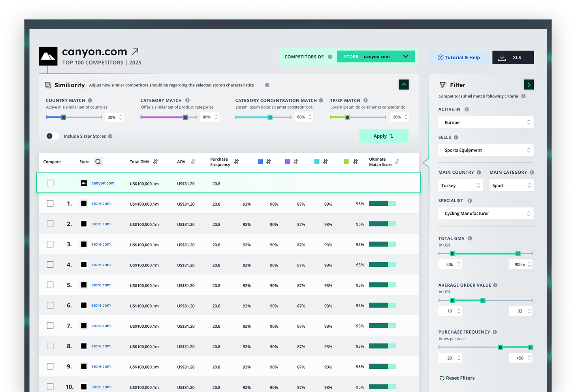The width and height of the screenshot is (576, 392).
Task: Sort by purple category match column
Action: [296, 161]
